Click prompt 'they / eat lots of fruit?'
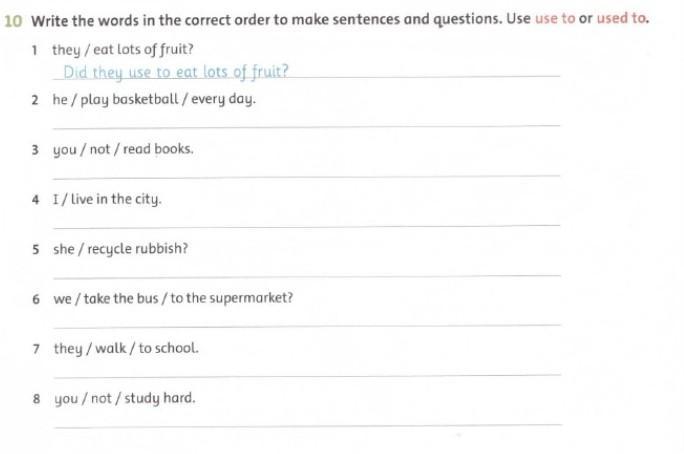684x454 pixels. pyautogui.click(x=123, y=50)
